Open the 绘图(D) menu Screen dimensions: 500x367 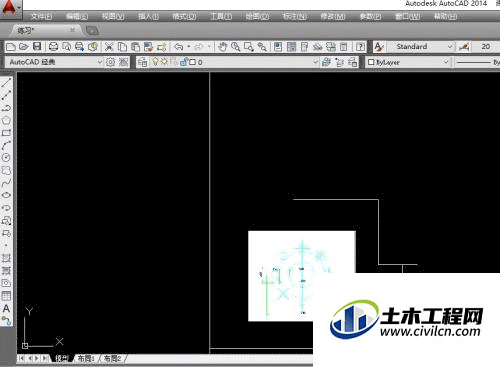(257, 16)
